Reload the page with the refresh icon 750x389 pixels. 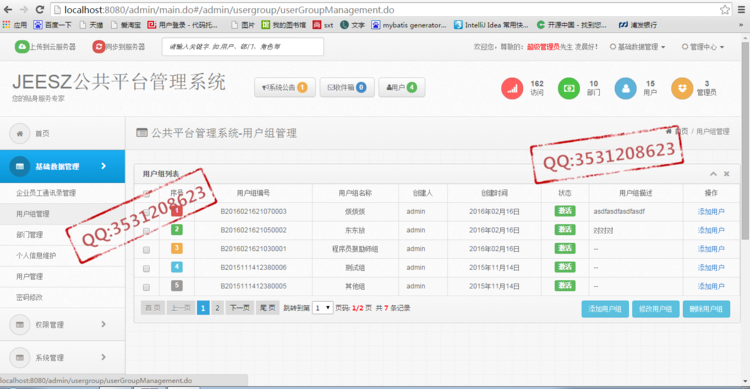(40, 10)
